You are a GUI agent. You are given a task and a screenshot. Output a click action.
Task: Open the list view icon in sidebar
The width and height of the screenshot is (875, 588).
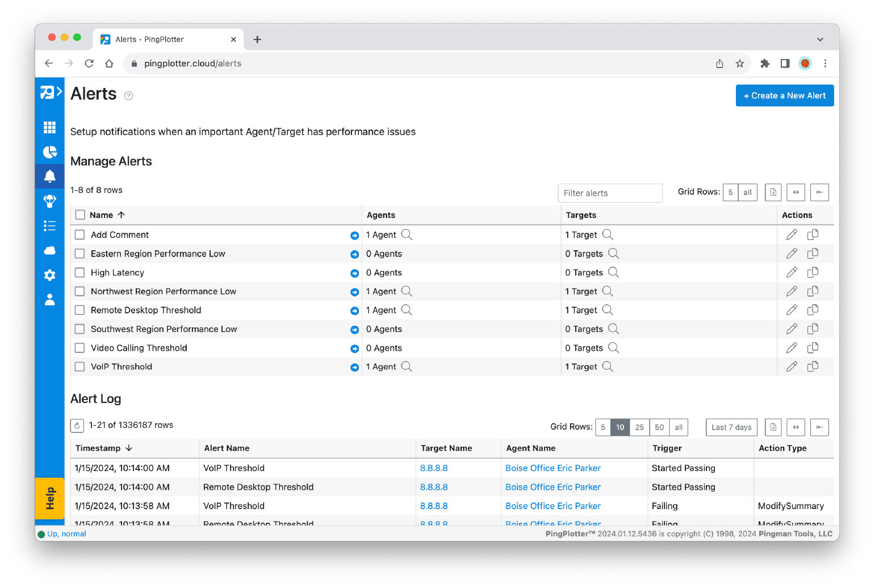point(49,225)
